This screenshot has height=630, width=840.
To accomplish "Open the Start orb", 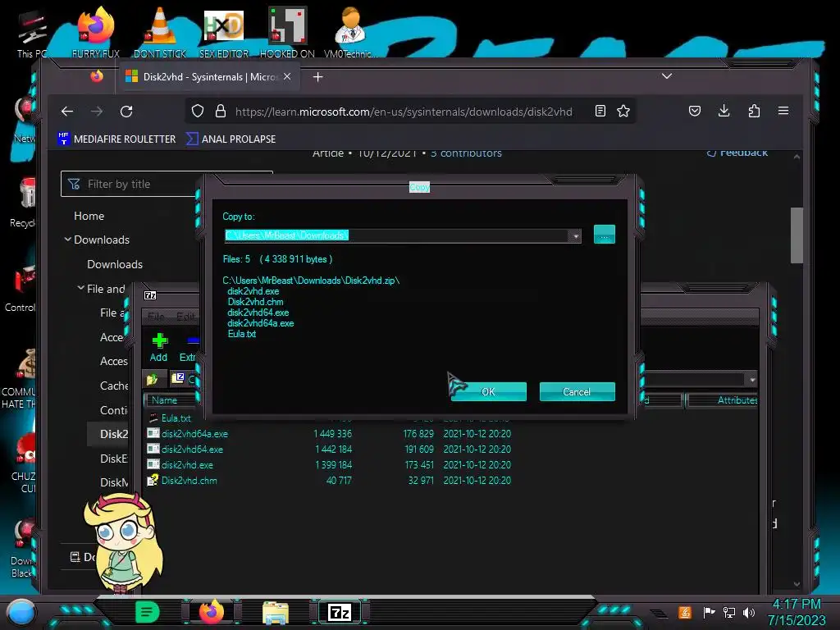I will click(21, 612).
